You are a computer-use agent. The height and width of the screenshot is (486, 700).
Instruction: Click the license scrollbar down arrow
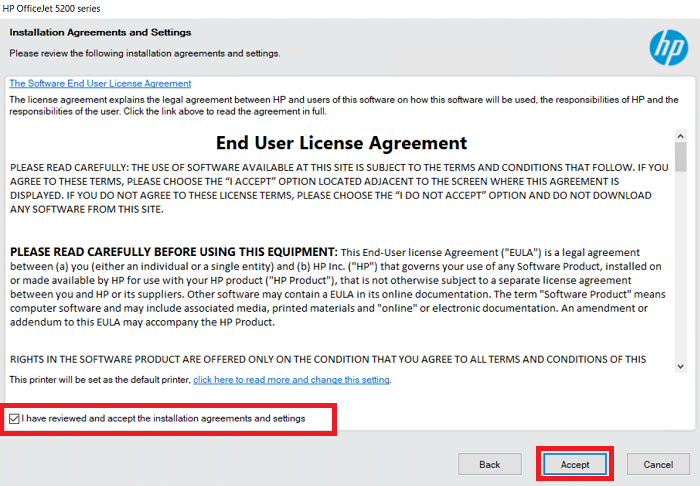680,366
